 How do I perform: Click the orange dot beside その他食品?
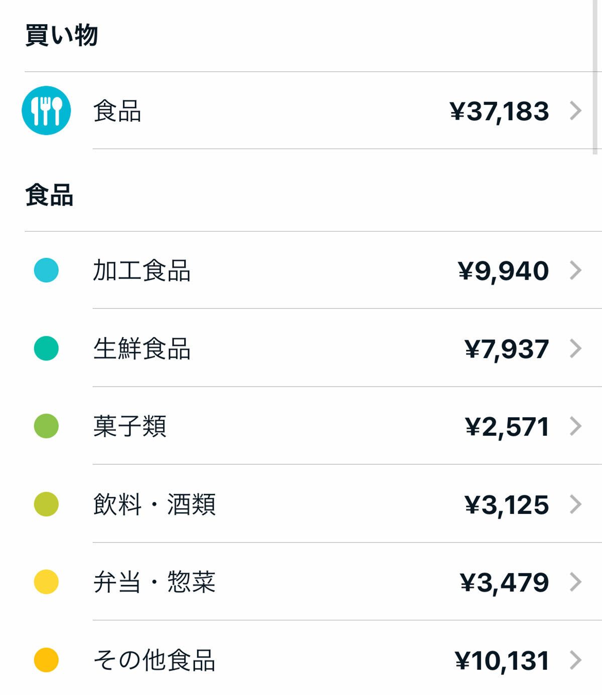[x=46, y=660]
